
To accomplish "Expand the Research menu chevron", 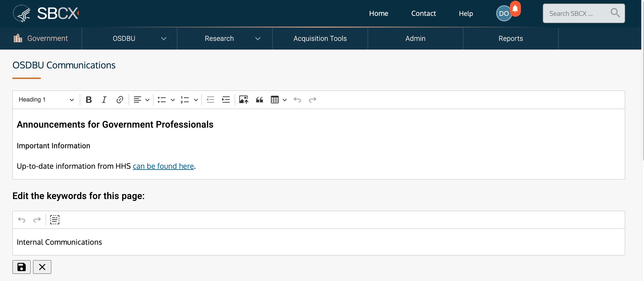I will point(258,39).
